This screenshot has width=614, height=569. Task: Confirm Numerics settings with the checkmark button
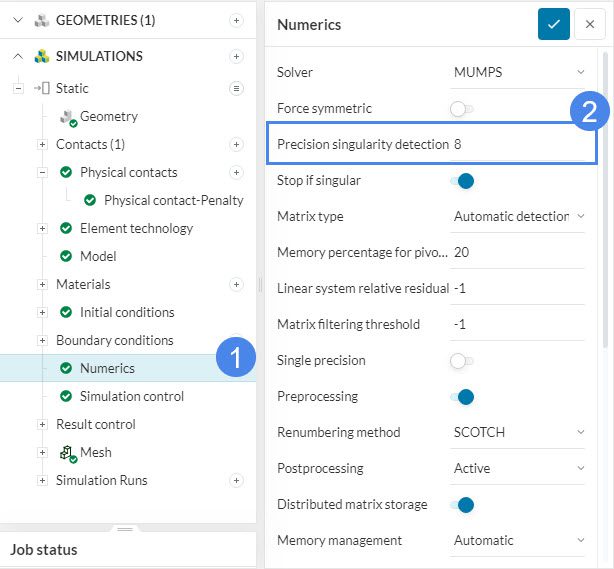point(553,24)
